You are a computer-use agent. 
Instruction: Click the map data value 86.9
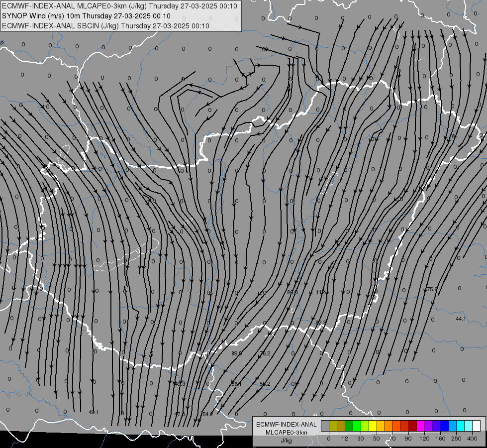[x=292, y=292]
